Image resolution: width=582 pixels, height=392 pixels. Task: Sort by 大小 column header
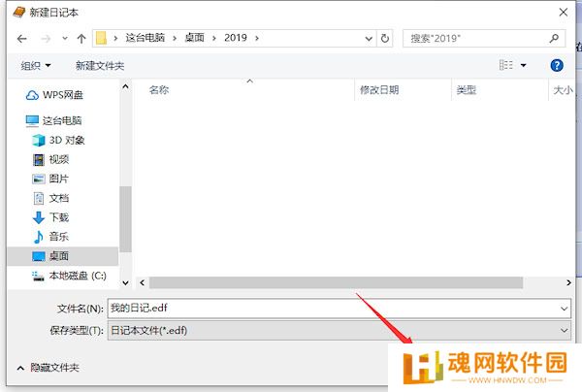[563, 90]
